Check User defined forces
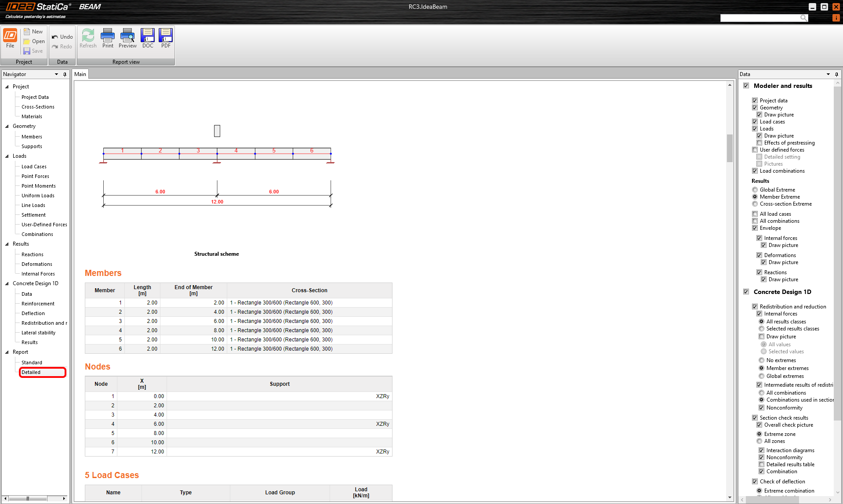Image resolution: width=843 pixels, height=504 pixels. coord(755,150)
